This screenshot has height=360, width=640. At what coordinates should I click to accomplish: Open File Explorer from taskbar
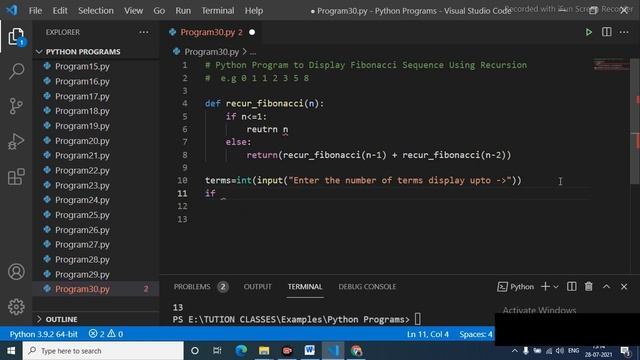264,351
